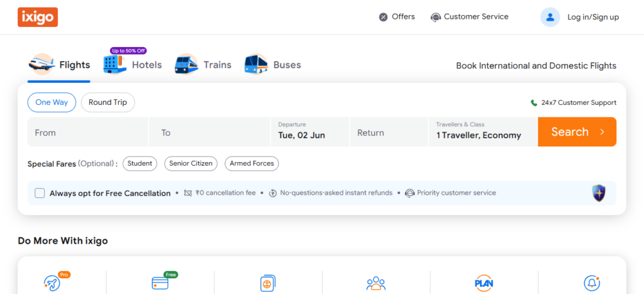Open the PLAN trip planner icon
The image size is (644, 294).
point(484,283)
